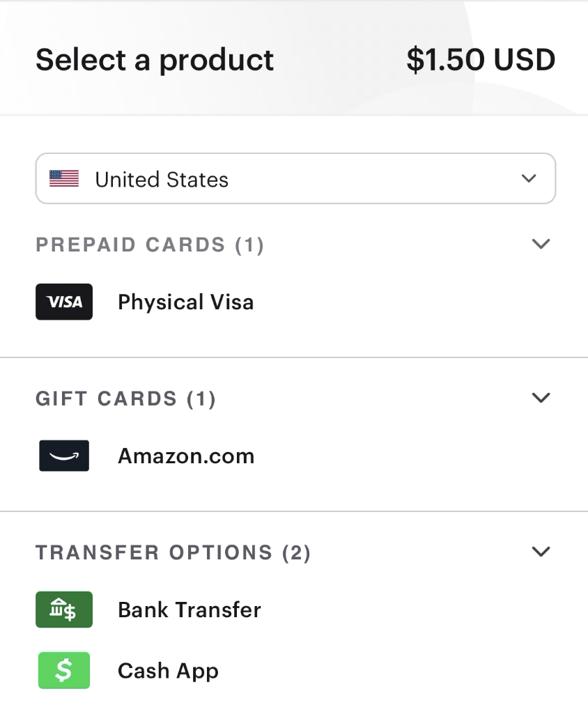Click the Transfer Options (2) heading
Image resolution: width=588 pixels, height=705 pixels.
tap(173, 552)
